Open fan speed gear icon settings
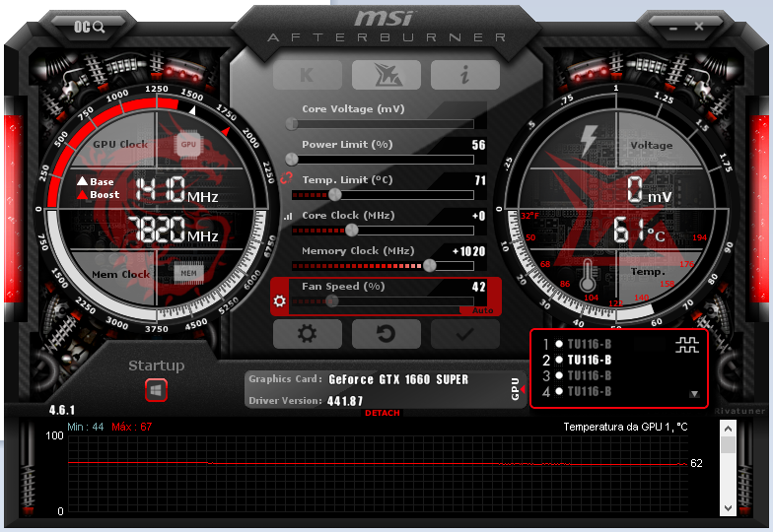The image size is (774, 532). [279, 300]
